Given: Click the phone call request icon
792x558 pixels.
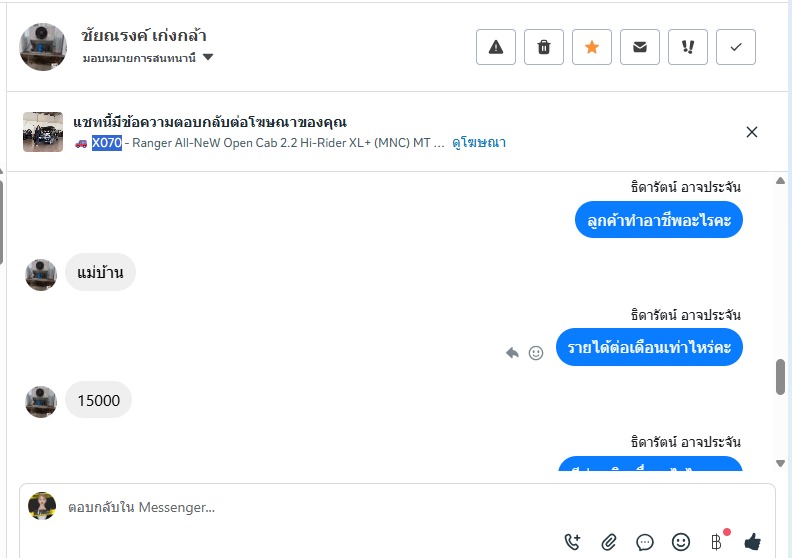Looking at the screenshot, I should click(573, 542).
